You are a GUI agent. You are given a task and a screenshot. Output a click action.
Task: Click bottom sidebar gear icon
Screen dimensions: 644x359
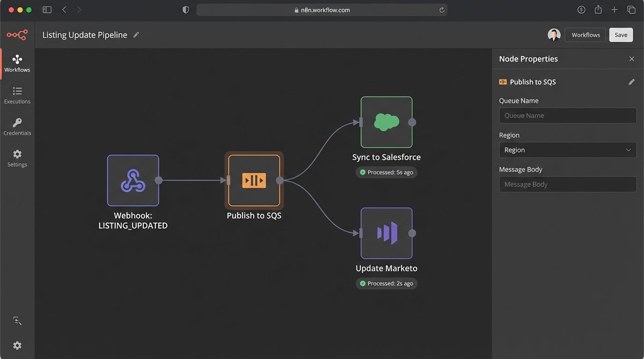pos(17,345)
